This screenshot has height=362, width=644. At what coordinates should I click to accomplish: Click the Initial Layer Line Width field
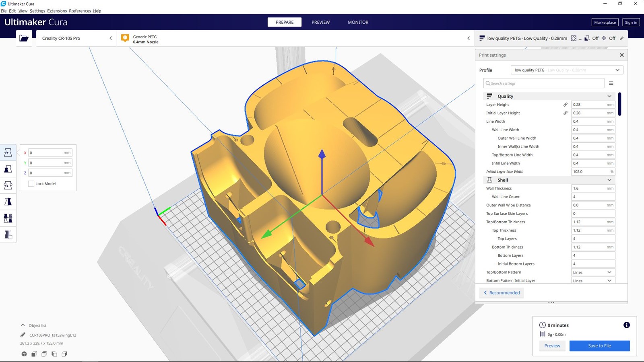tap(593, 172)
